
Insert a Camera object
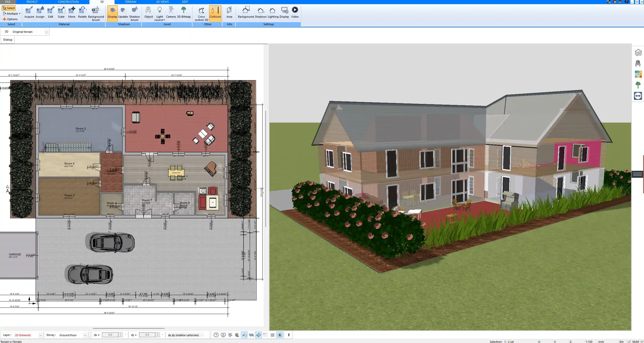coord(171,13)
